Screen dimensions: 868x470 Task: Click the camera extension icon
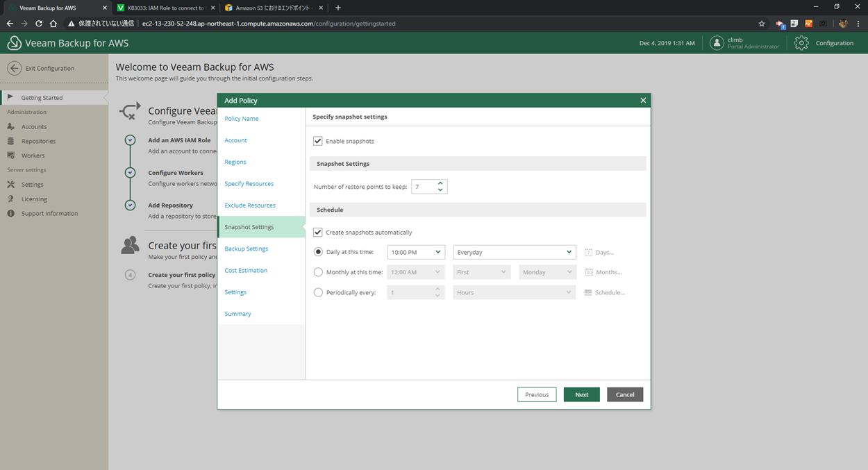tap(823, 24)
